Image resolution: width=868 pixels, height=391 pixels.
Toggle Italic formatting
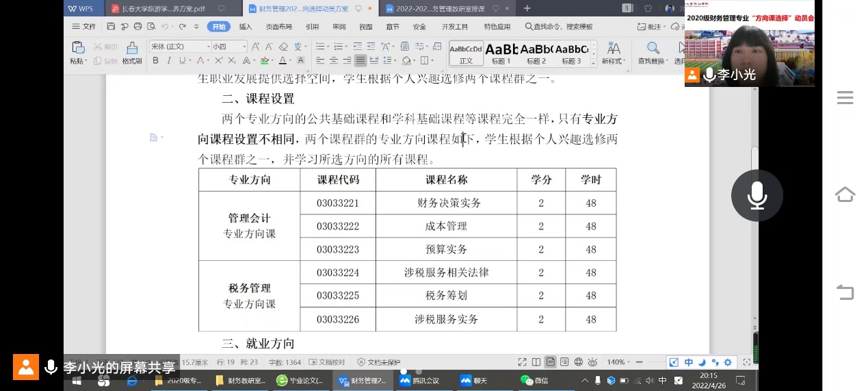coord(169,60)
